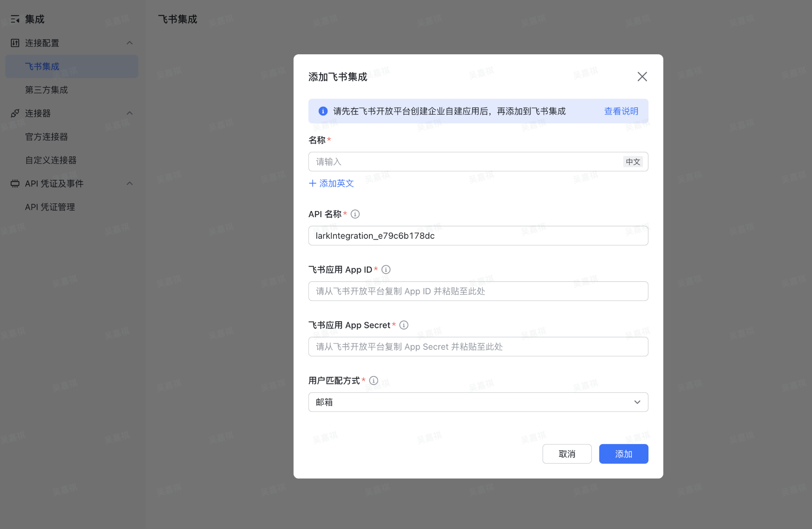This screenshot has width=812, height=529.
Task: Collapse the 连接器 section chevron
Action: [x=130, y=113]
